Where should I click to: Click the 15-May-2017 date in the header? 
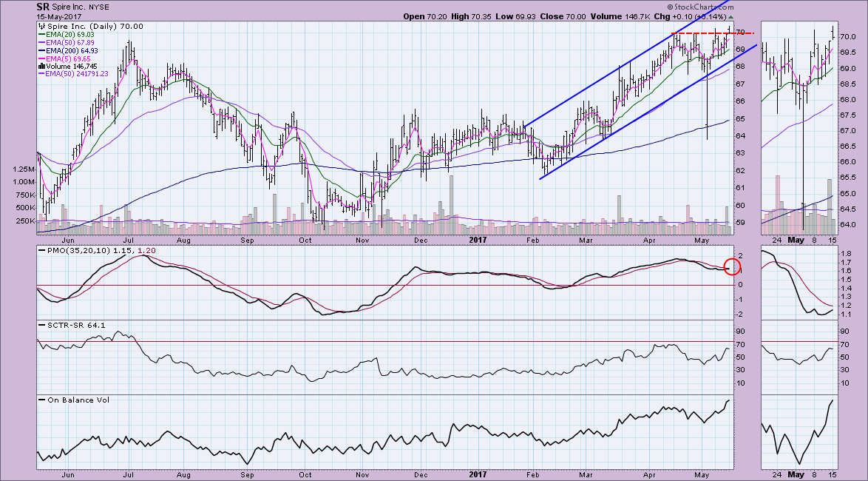click(59, 16)
